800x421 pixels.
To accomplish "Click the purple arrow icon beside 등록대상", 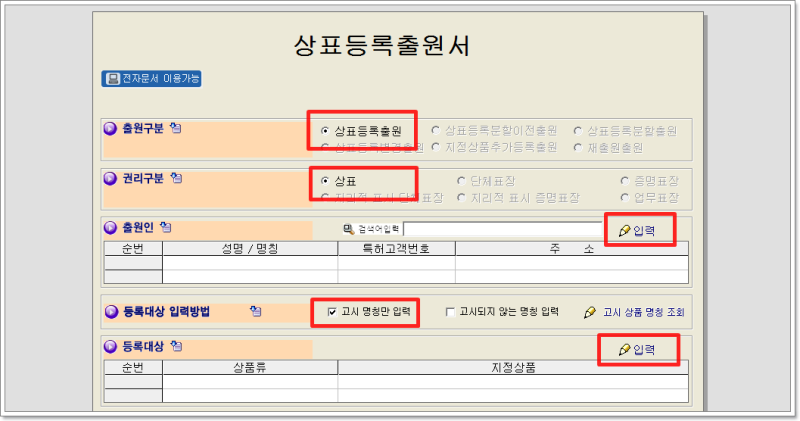I will click(x=110, y=347).
